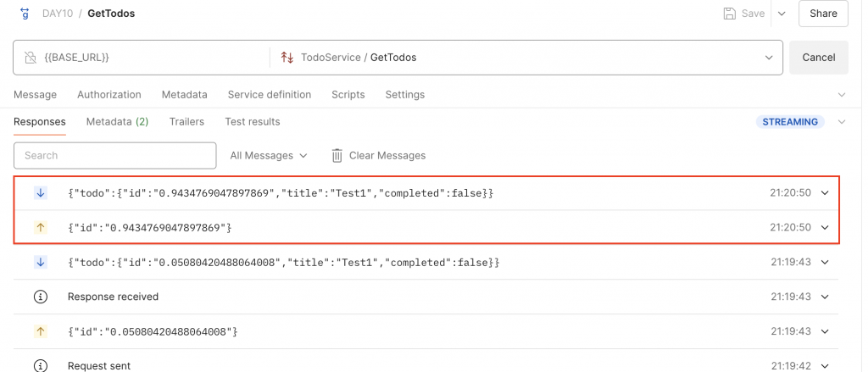Click the info icon next to Response received
The height and width of the screenshot is (372, 868).
pyautogui.click(x=40, y=297)
